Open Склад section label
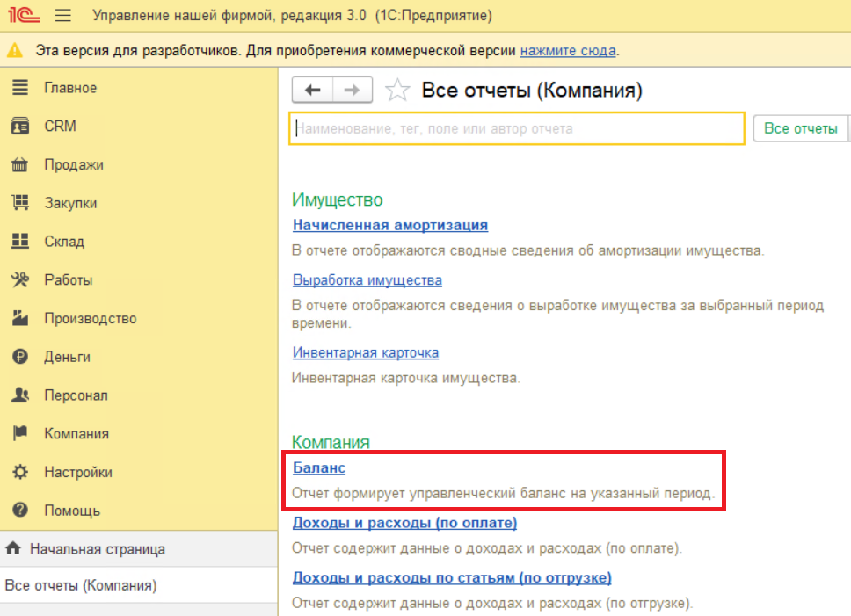Image resolution: width=851 pixels, height=616 pixels. (64, 242)
